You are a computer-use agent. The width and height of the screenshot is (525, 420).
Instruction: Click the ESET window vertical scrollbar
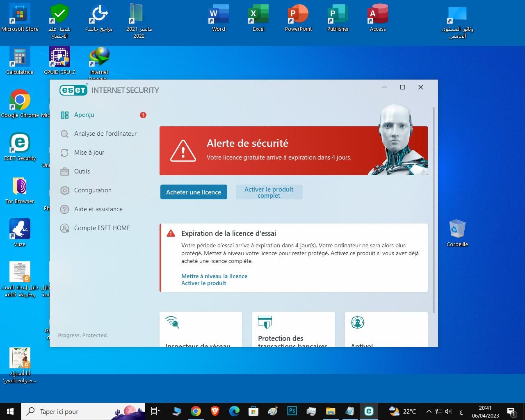pyautogui.click(x=434, y=209)
